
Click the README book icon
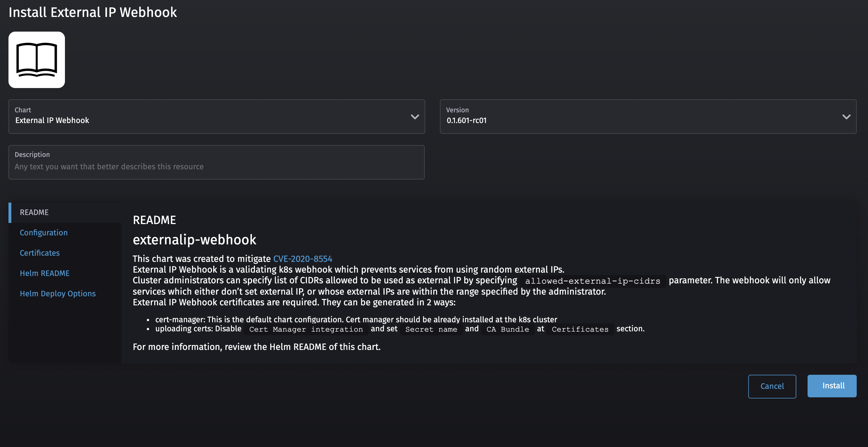coord(36,60)
